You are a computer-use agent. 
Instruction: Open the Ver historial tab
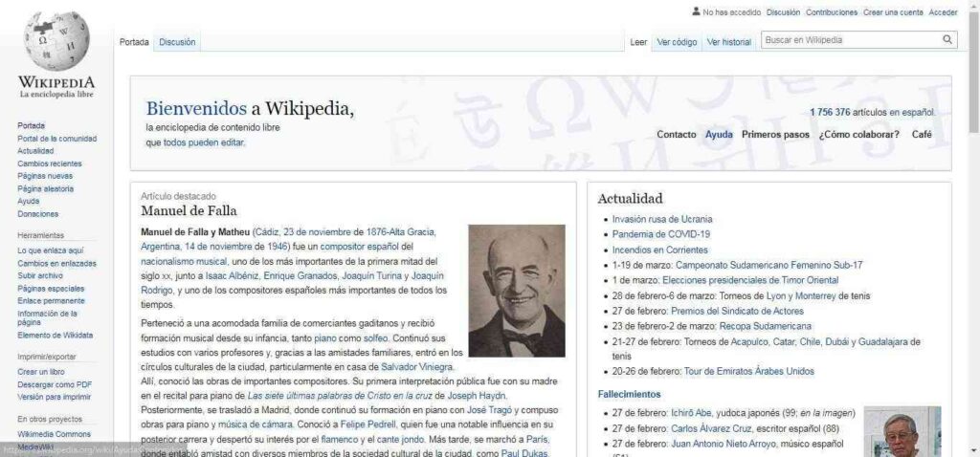[x=728, y=42]
